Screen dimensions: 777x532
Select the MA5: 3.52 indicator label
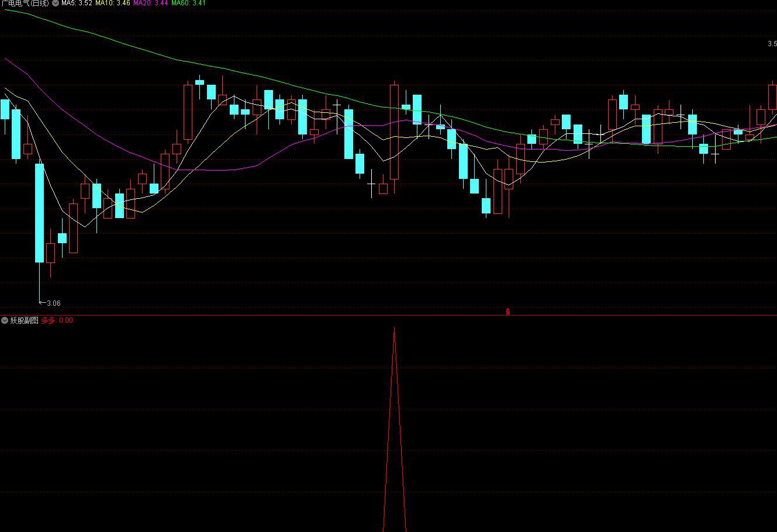77,3
